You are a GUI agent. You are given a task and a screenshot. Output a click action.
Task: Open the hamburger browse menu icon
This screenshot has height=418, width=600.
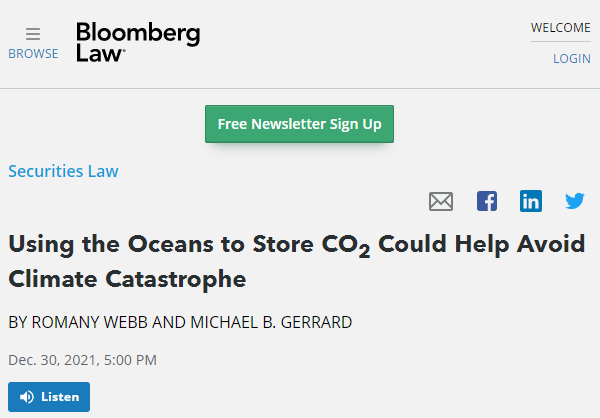click(33, 34)
